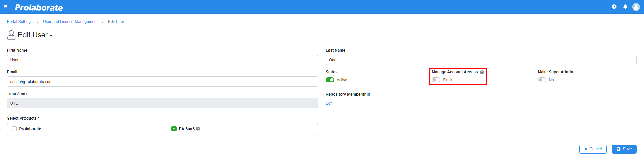Open the notifications bell icon
Image resolution: width=644 pixels, height=155 pixels.
click(625, 7)
